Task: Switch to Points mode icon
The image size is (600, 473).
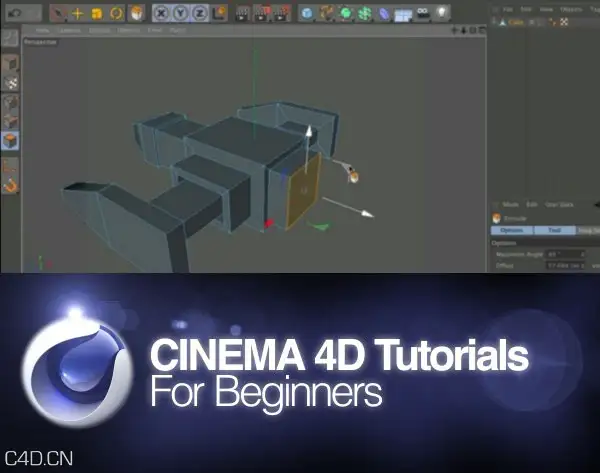Action: click(10, 103)
